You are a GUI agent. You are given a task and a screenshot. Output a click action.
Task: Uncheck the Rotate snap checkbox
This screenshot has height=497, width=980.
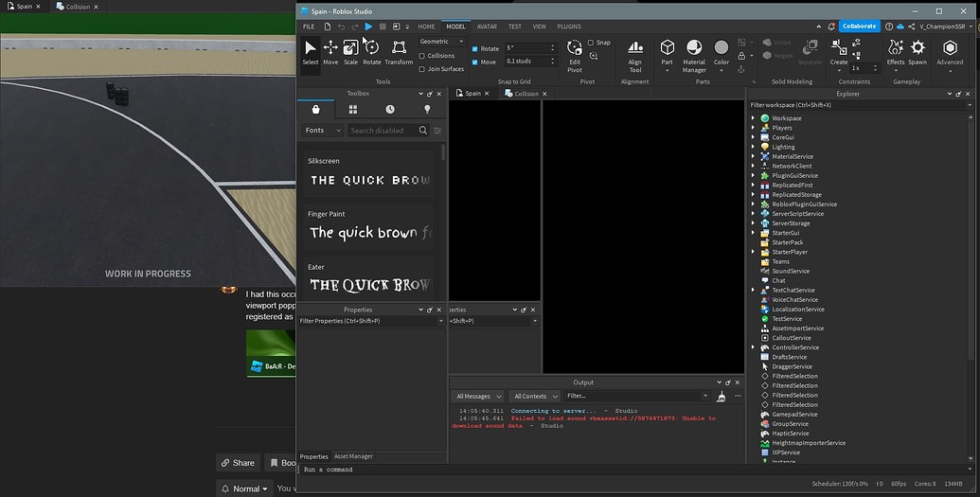point(475,49)
